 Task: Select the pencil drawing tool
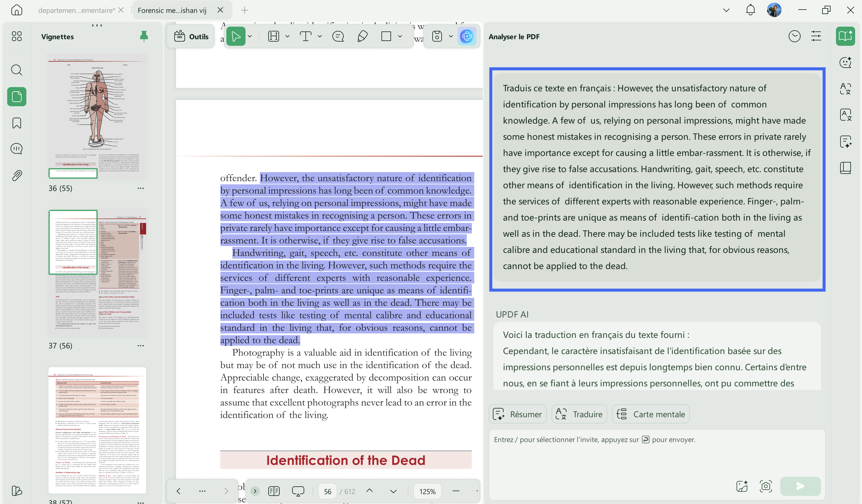click(362, 36)
